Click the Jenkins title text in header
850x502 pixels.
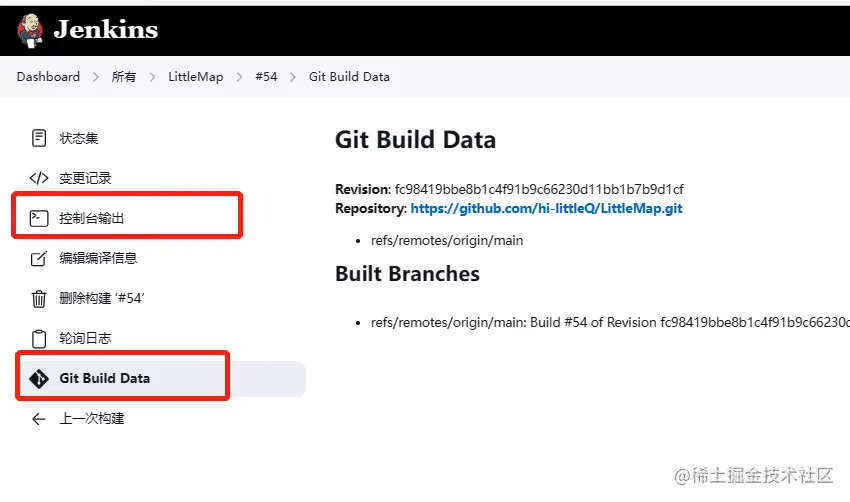[105, 30]
